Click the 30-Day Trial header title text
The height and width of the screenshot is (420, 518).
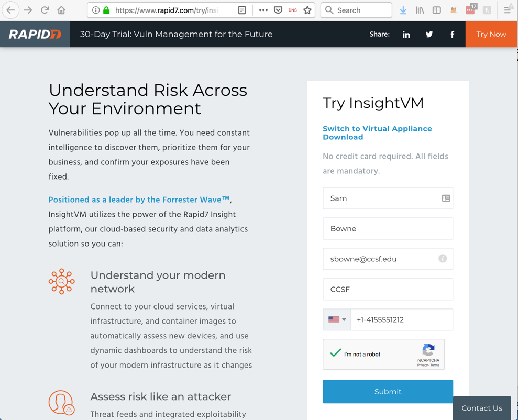(x=177, y=34)
